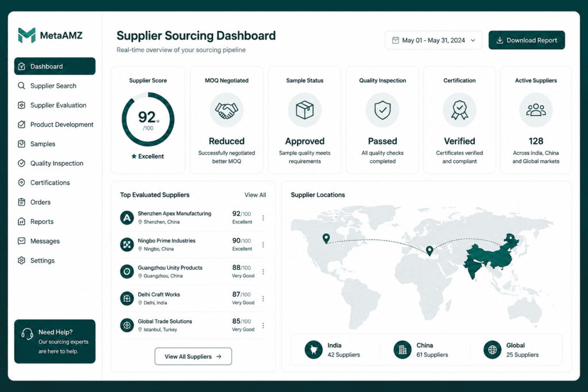
Task: Click the China building icon
Action: coord(403,350)
